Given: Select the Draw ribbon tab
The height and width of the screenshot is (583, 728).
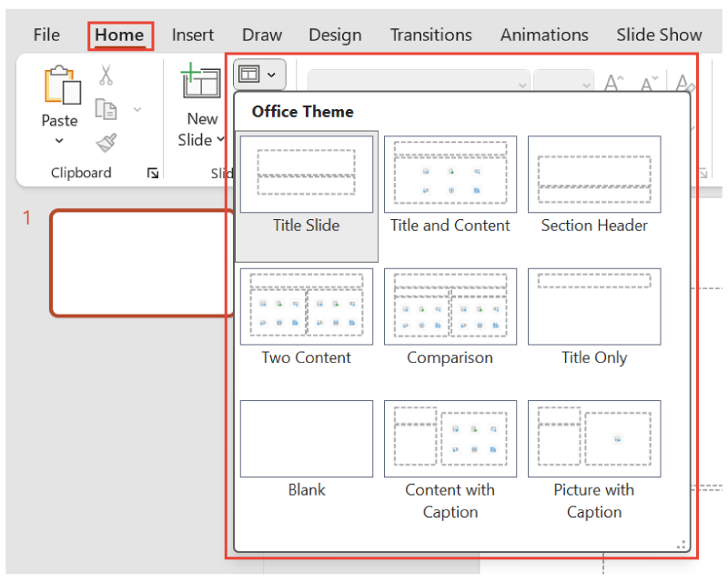Looking at the screenshot, I should 261,35.
